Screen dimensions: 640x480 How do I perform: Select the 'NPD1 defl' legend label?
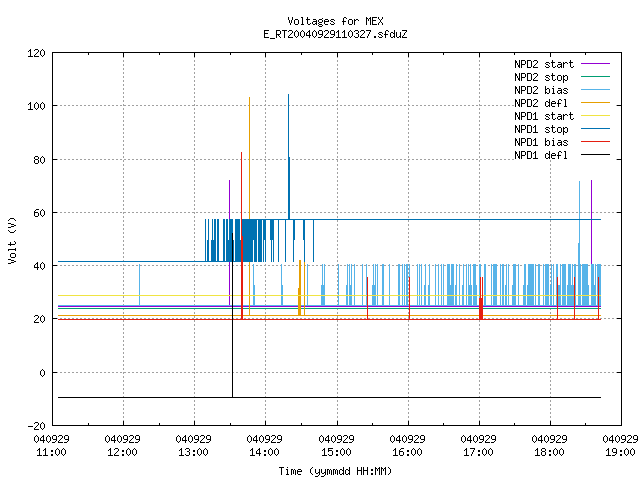pos(541,155)
